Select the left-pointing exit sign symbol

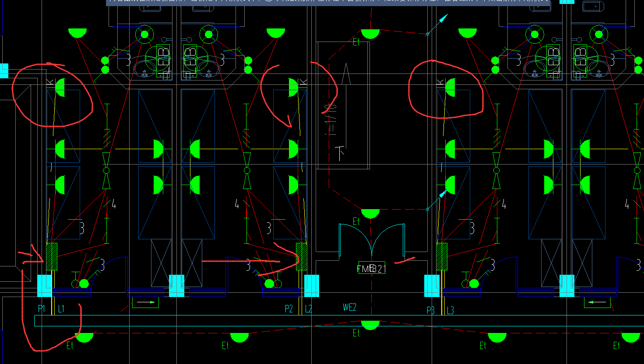coord(597,302)
